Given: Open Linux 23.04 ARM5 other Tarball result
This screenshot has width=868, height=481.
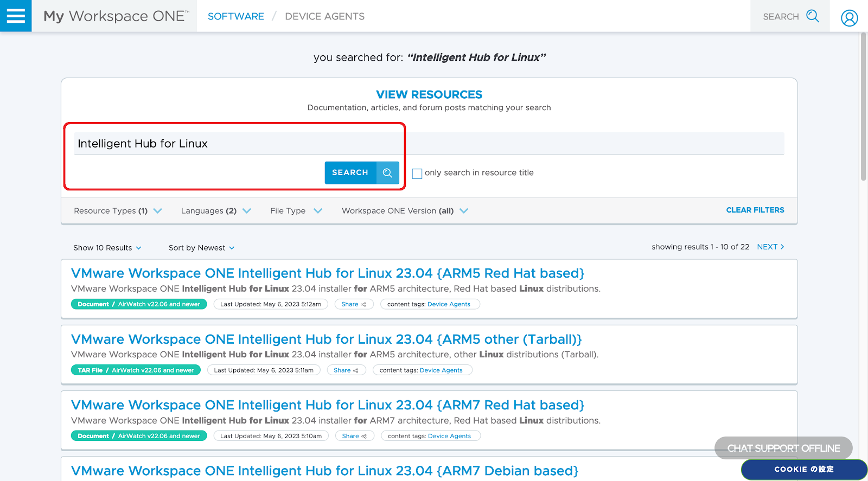Looking at the screenshot, I should click(327, 339).
